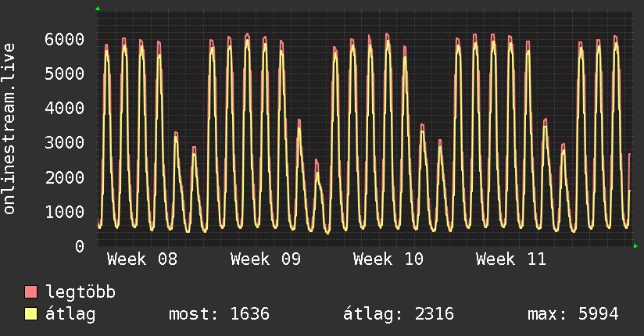
Task: Click the átlag: 2316 average value
Action: pyautogui.click(x=399, y=315)
